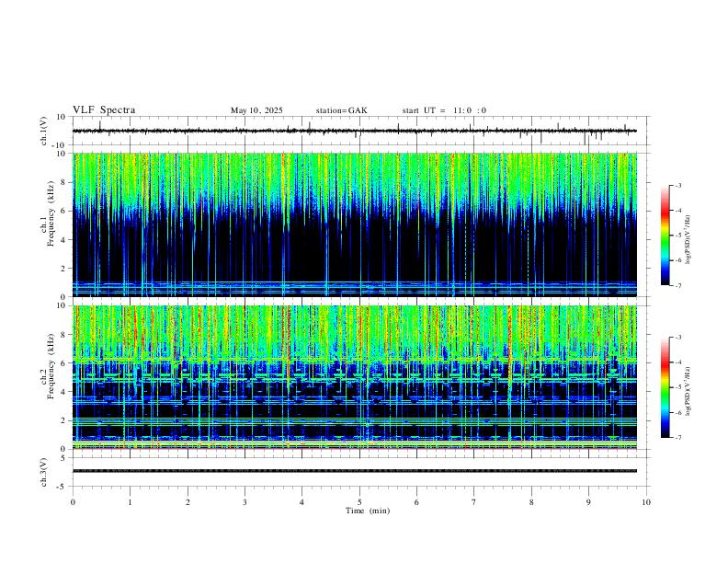Click the ch.1 voltage waveform trace
728x563 pixels.
click(354, 131)
